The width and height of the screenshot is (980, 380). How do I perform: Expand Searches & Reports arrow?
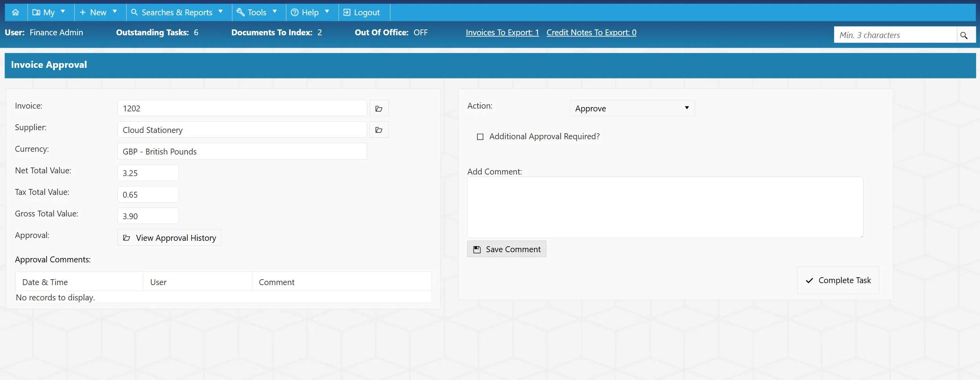(x=220, y=11)
